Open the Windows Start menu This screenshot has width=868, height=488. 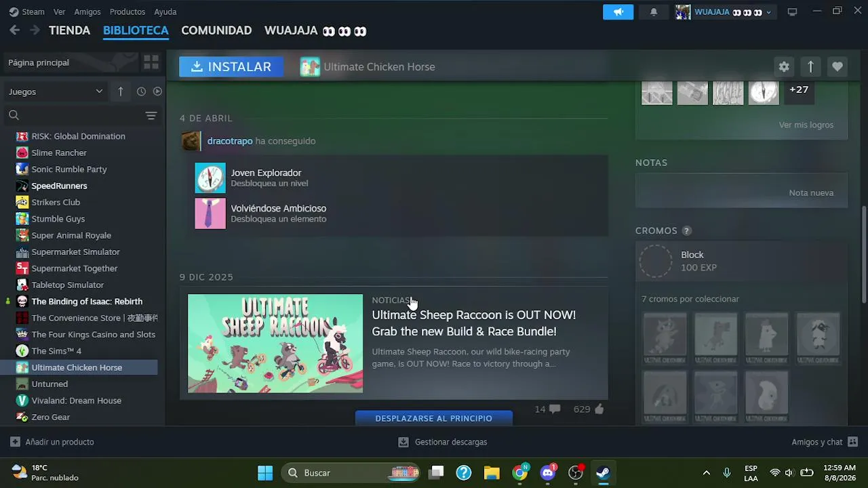(x=265, y=472)
